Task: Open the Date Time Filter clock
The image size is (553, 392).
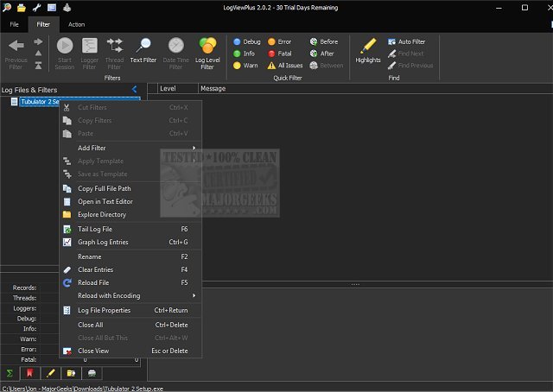Action: pyautogui.click(x=175, y=54)
